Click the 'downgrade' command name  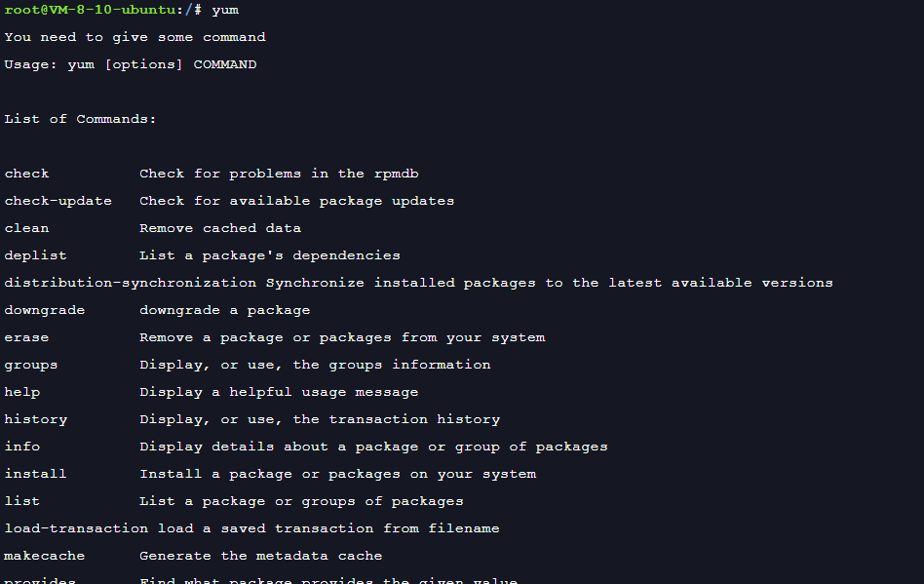(45, 310)
